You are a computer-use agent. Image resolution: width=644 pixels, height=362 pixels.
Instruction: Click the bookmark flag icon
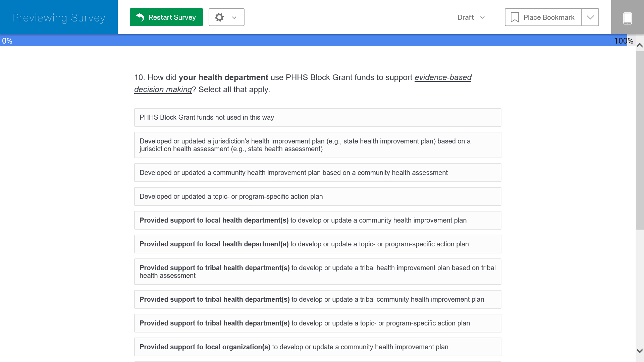pyautogui.click(x=515, y=17)
